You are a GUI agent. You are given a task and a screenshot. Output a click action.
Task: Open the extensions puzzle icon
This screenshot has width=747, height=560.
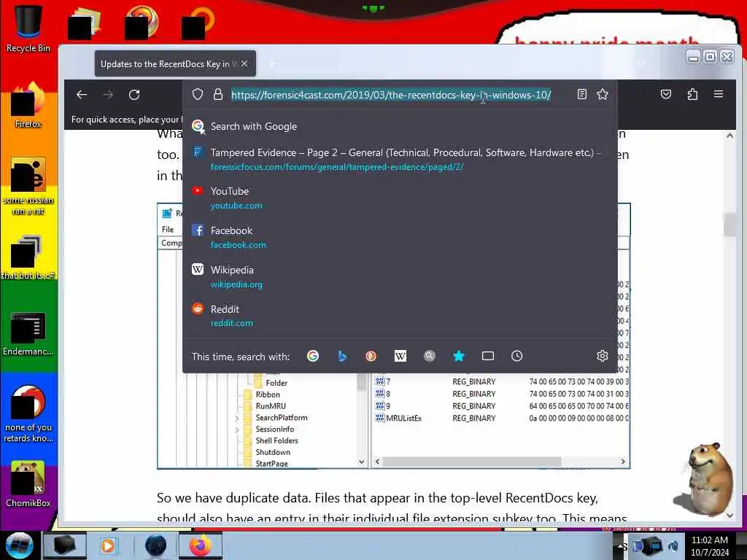coord(693,94)
